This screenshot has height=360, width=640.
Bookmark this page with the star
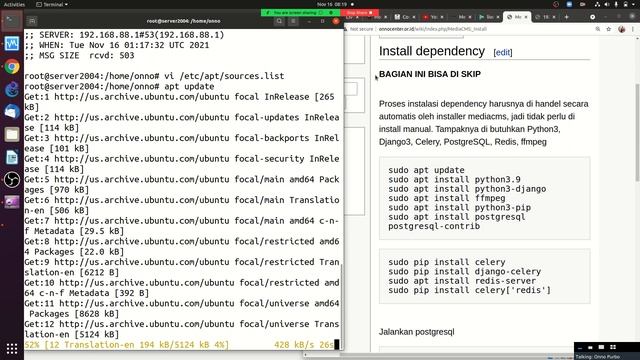coord(609,29)
